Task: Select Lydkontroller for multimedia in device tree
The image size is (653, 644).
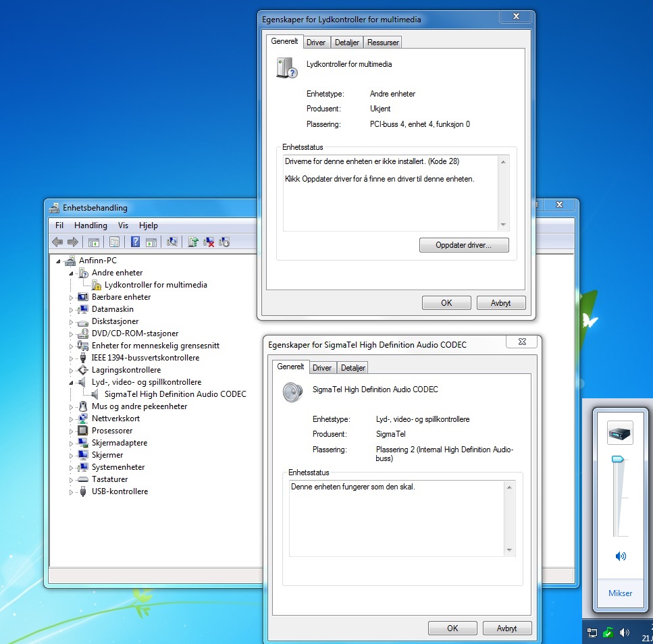Action: click(156, 285)
